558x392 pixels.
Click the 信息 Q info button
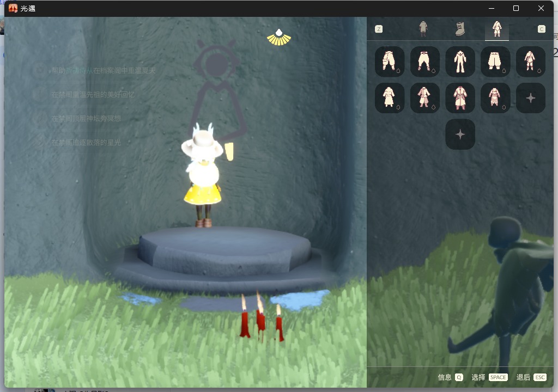click(450, 377)
